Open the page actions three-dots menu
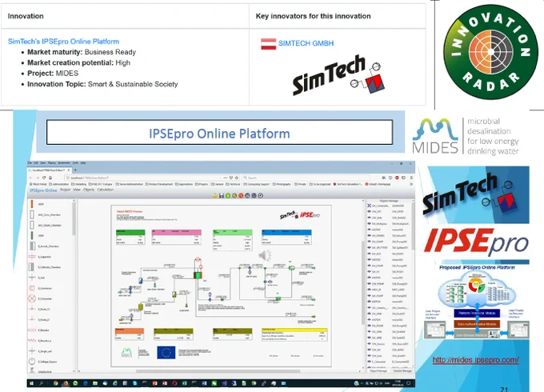The width and height of the screenshot is (544, 392). (x=226, y=178)
